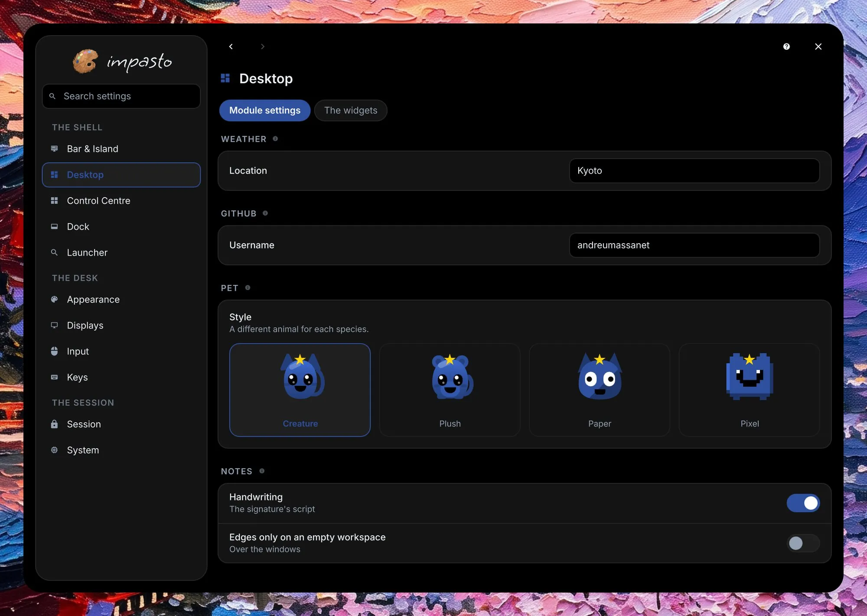Viewport: 867px width, 616px height.
Task: Open the Dock settings
Action: (121, 227)
